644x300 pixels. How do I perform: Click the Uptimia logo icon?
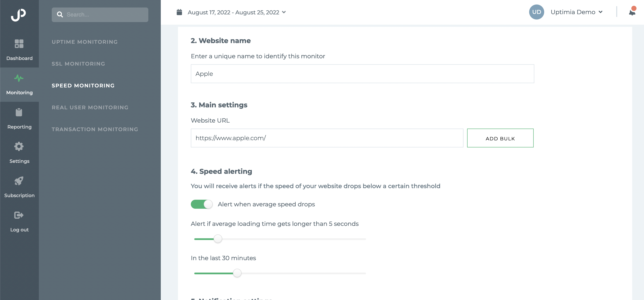pos(18,15)
